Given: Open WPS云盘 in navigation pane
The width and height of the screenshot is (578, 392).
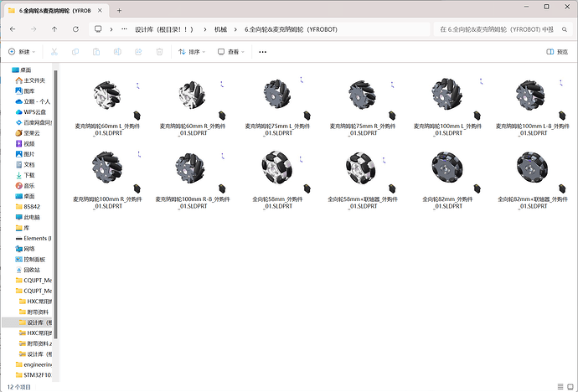Looking at the screenshot, I should [31, 112].
